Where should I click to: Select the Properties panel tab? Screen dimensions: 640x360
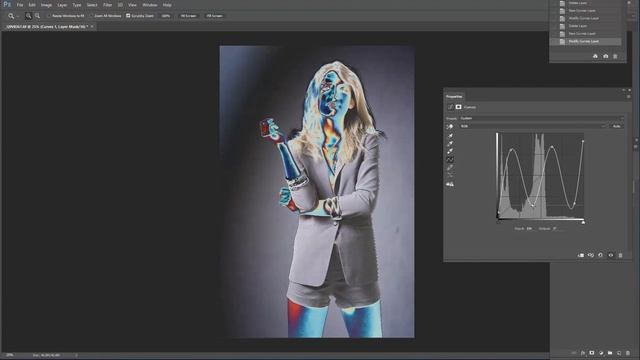click(x=454, y=97)
